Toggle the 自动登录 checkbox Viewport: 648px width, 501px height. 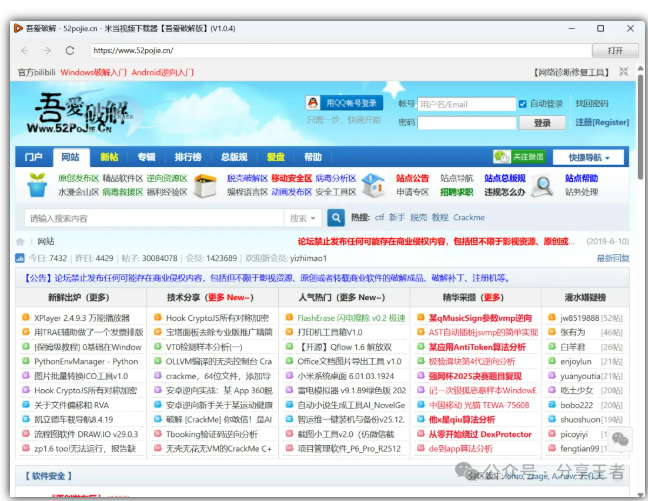click(x=523, y=104)
